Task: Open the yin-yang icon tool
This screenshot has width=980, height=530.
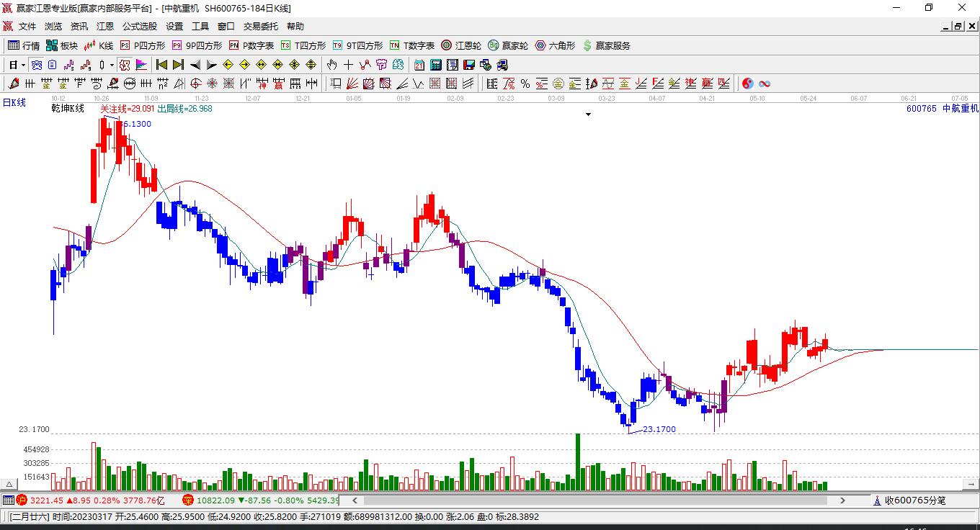Action: click(748, 84)
